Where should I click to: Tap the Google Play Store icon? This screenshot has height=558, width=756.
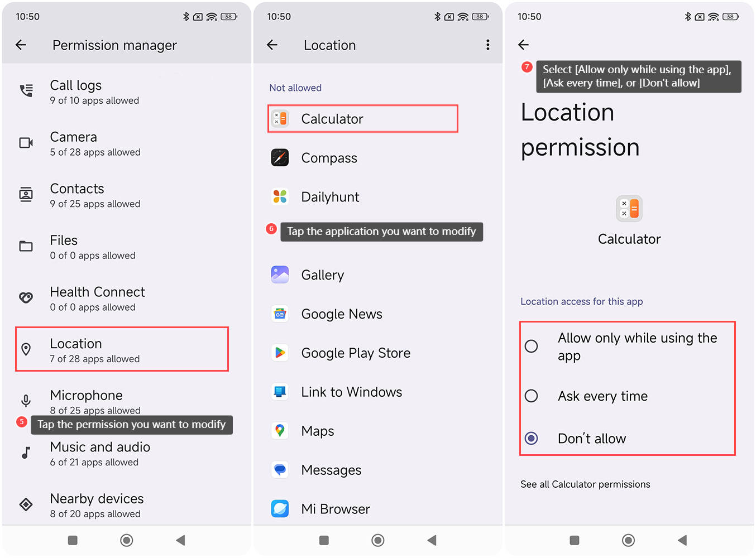coord(280,353)
